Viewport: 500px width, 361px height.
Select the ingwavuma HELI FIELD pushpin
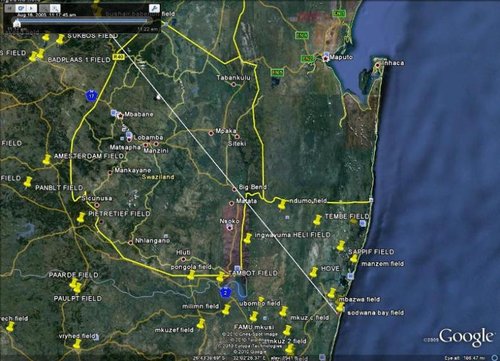(248, 238)
